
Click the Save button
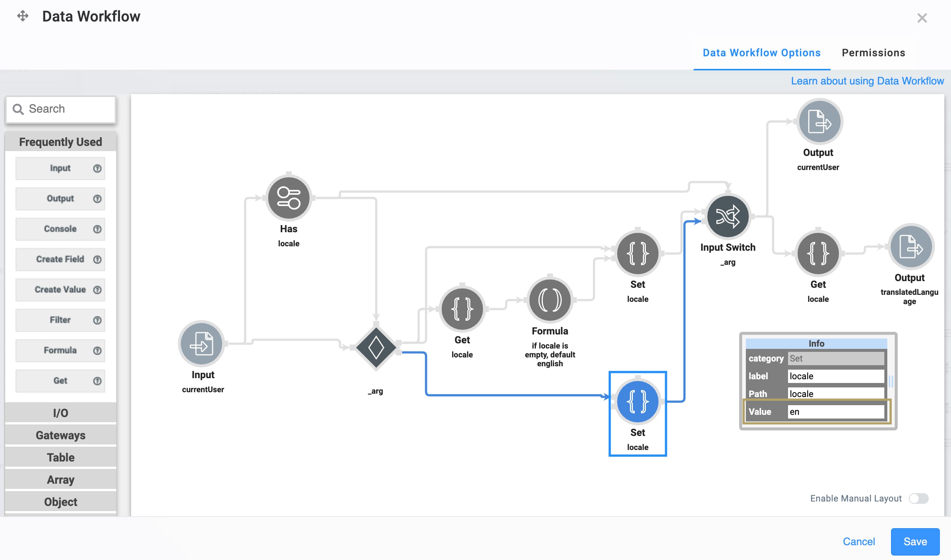click(x=915, y=541)
